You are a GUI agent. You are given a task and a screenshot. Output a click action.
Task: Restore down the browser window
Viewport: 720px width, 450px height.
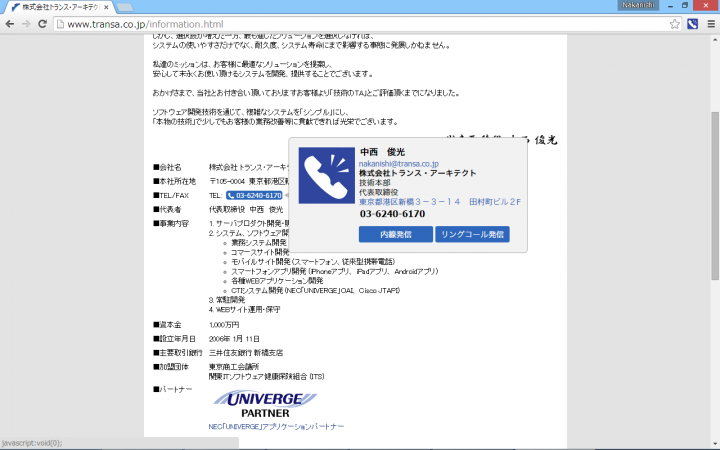coord(685,6)
